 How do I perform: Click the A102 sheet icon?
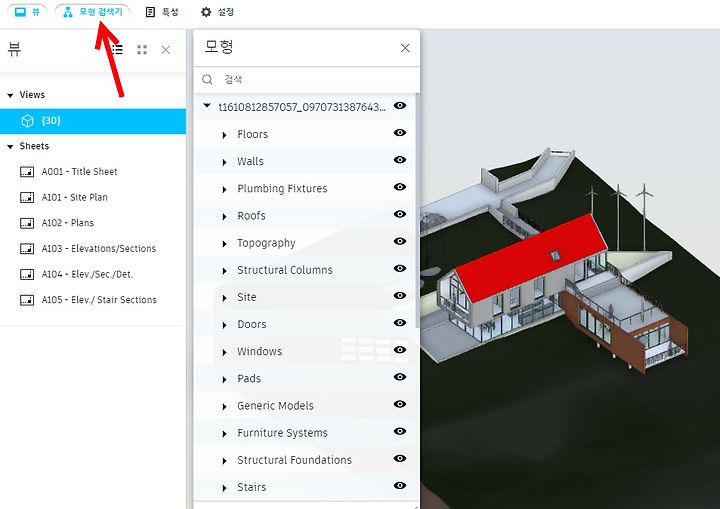pyautogui.click(x=27, y=223)
